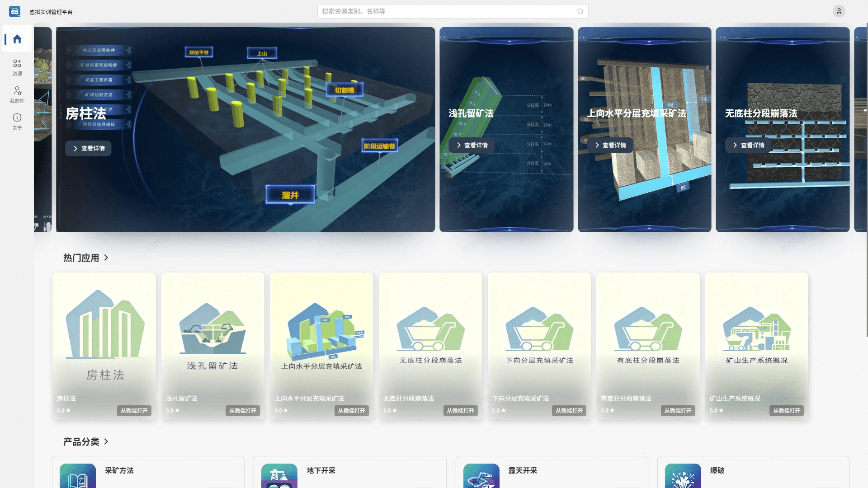Open 下向分层充填采矿法 card via 从微端打开
The width and height of the screenshot is (868, 488).
[569, 410]
